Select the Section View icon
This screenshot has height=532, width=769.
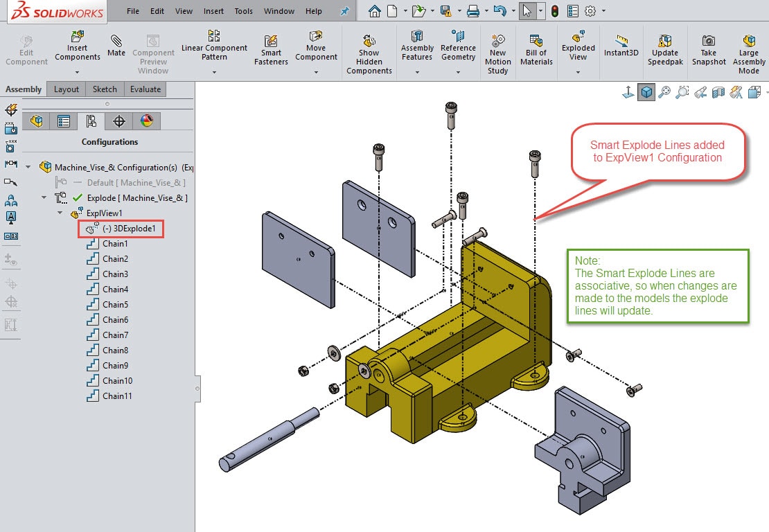point(718,91)
